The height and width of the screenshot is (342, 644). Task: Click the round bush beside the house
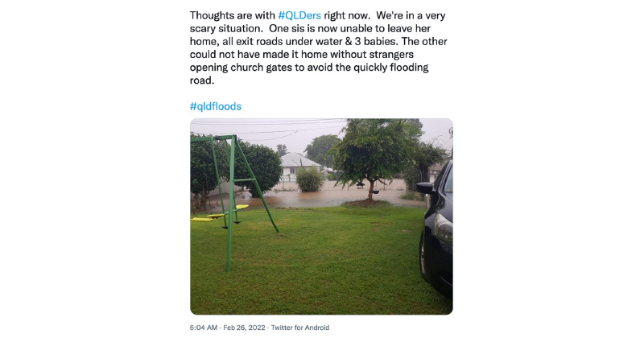310,179
